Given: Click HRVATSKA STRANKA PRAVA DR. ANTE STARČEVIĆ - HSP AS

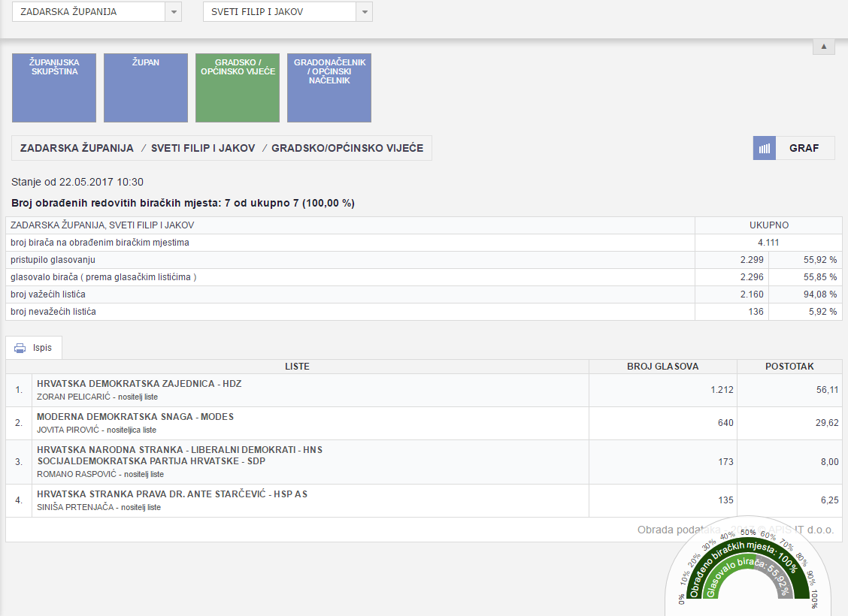Looking at the screenshot, I should tap(172, 494).
